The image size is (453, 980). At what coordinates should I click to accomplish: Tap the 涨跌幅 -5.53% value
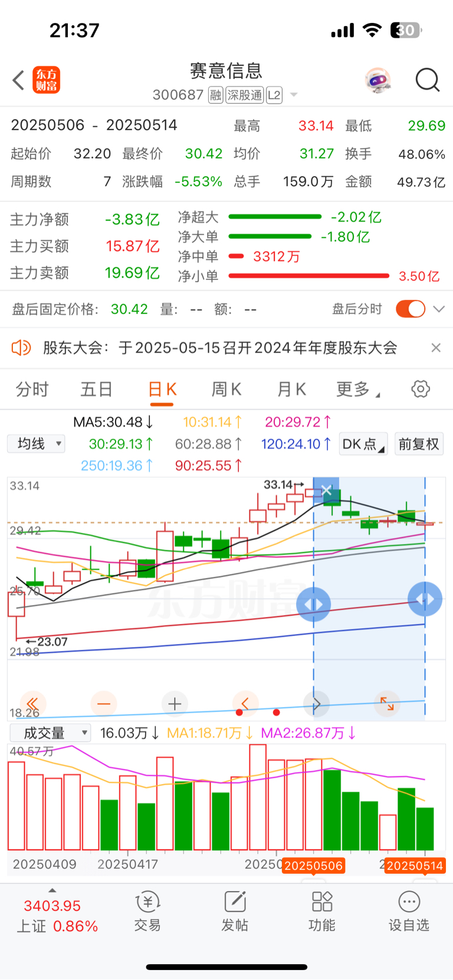(198, 182)
